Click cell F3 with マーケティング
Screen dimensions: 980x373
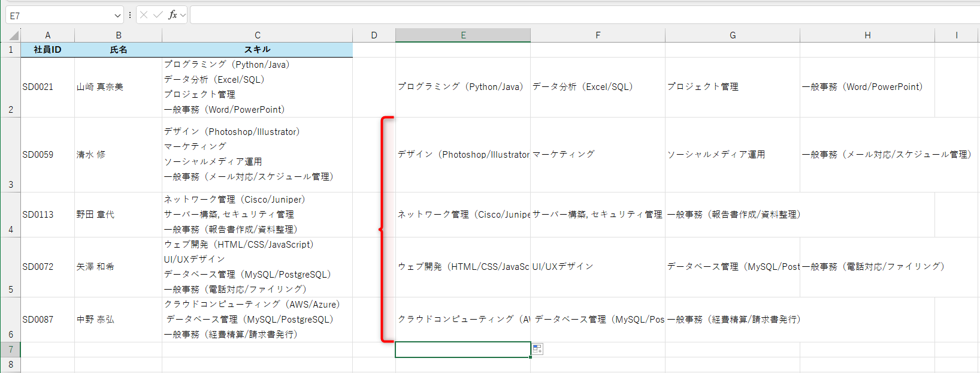click(598, 155)
